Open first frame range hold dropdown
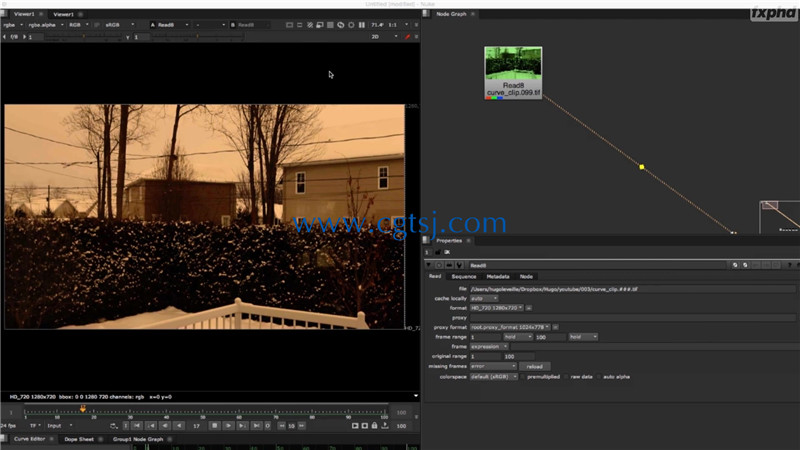The image size is (800, 450). (518, 337)
